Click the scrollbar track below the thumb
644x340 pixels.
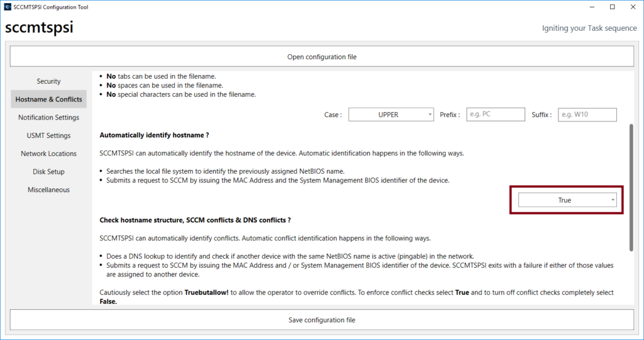point(630,277)
